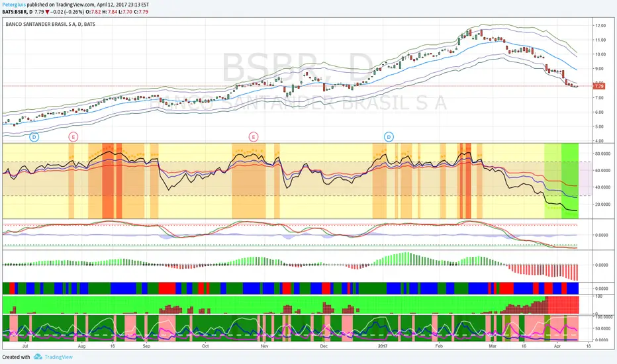
Task: Click the '20.0000' oscillator axis label
Action: point(603,205)
